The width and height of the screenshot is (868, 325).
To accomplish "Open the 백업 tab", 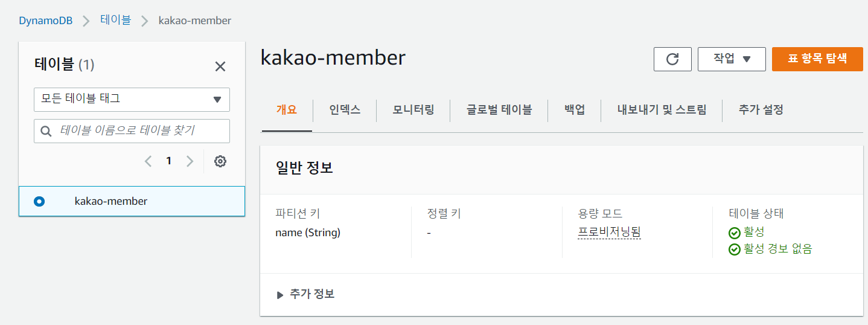I will (575, 110).
